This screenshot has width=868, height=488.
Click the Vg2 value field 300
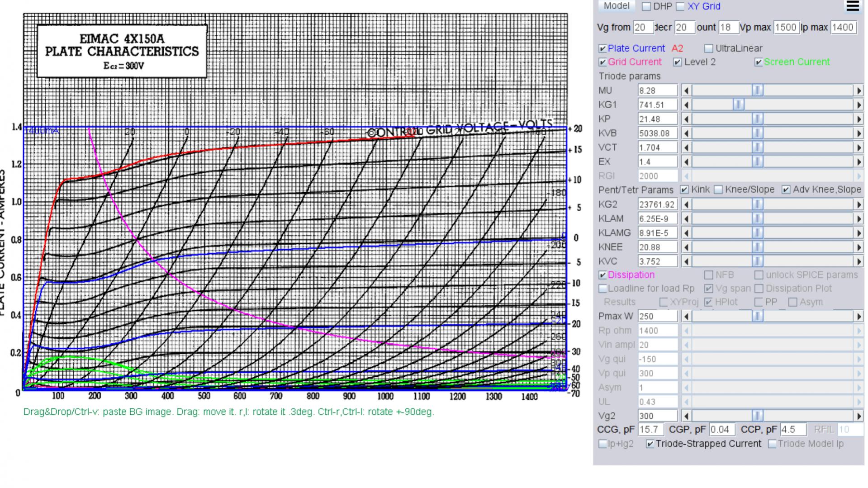(x=658, y=416)
